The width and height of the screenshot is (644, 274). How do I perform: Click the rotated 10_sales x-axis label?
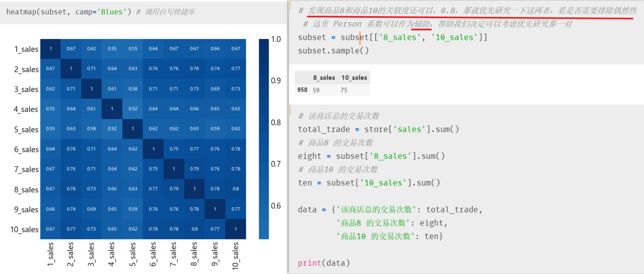[x=236, y=256]
